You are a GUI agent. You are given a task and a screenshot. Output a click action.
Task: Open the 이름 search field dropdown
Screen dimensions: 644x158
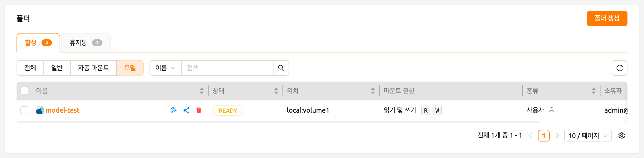click(x=165, y=68)
